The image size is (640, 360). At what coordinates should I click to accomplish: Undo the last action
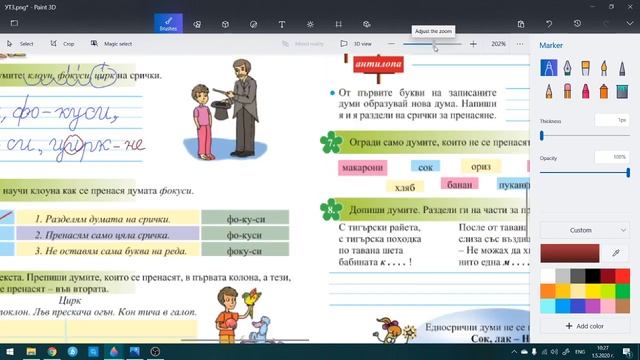pyautogui.click(x=549, y=24)
